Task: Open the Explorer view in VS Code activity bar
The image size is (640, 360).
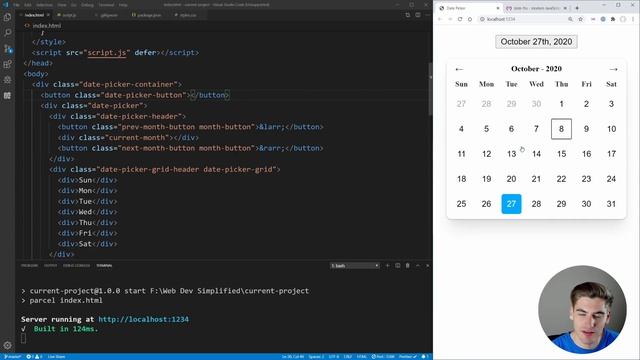Action: pos(7,17)
